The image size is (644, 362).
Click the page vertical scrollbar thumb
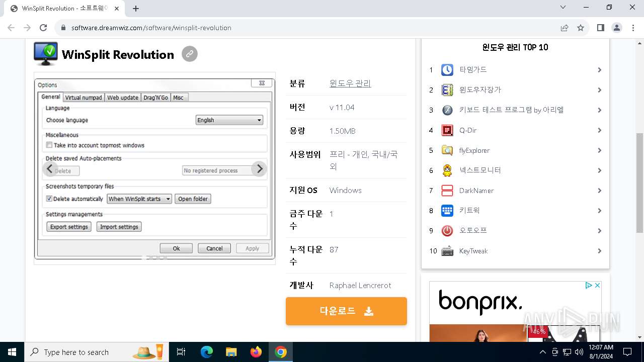[x=639, y=183]
